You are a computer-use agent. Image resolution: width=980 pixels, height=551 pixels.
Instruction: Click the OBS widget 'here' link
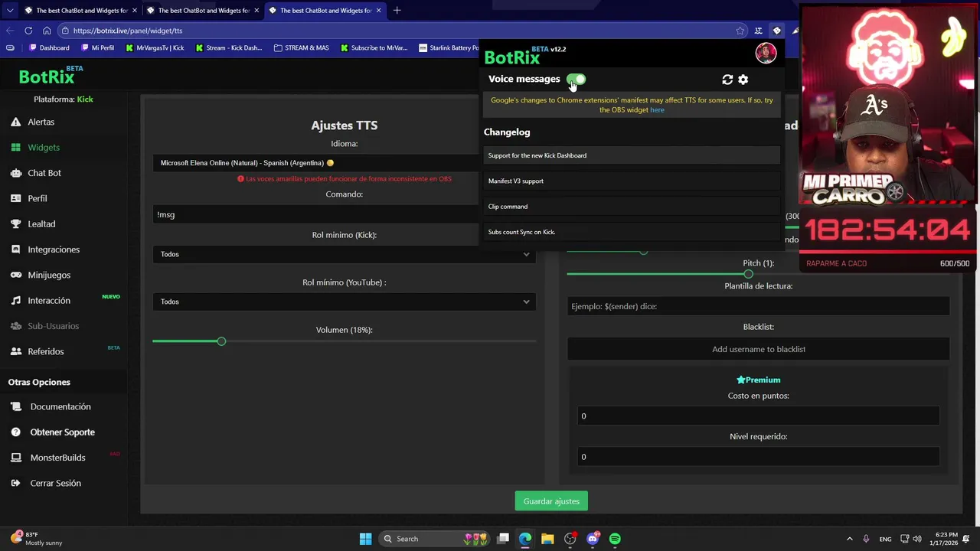[657, 110]
